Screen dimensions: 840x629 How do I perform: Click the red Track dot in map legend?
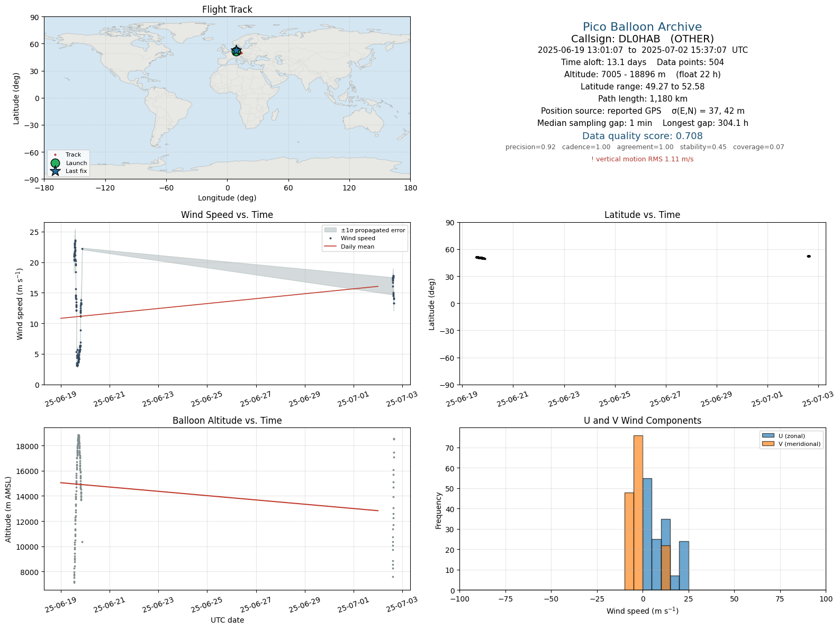56,155
